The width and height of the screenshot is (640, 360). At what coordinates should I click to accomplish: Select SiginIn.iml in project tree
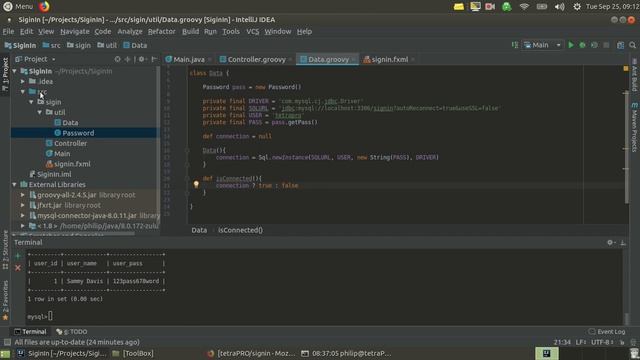(x=54, y=174)
